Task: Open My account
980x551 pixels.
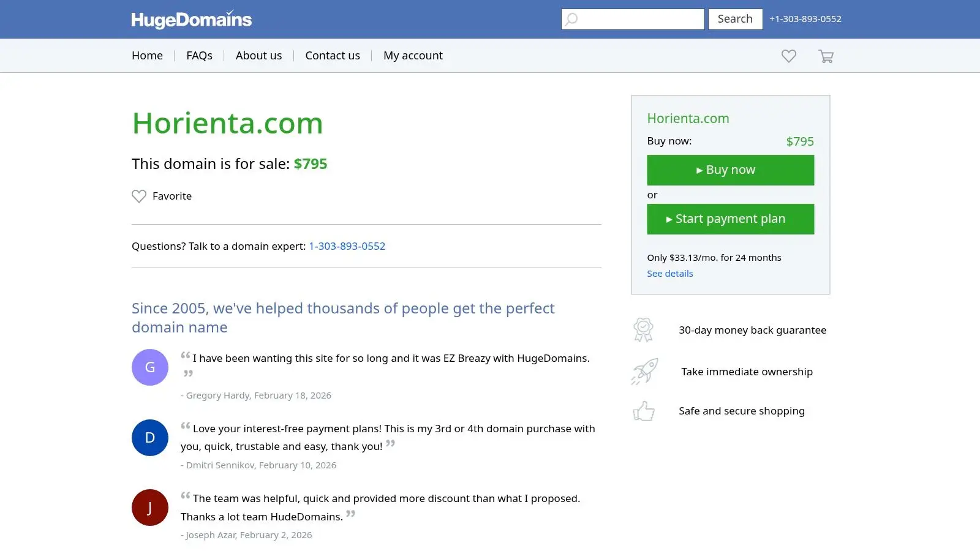Action: 413,55
